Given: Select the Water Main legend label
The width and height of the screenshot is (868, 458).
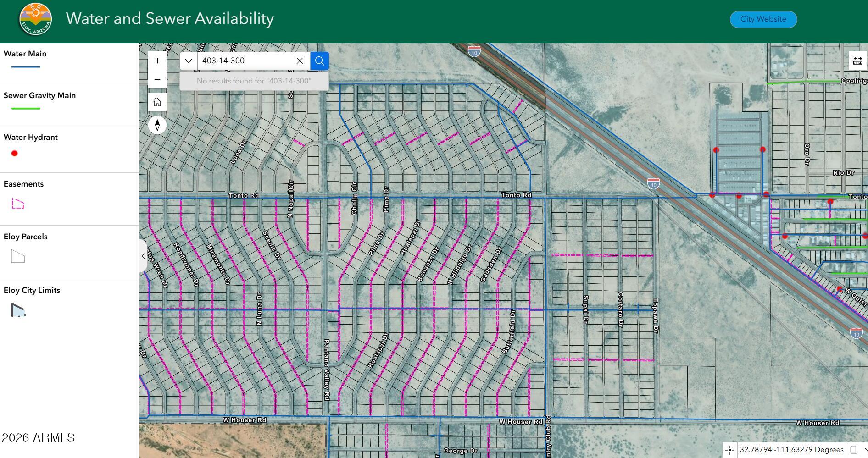Looking at the screenshot, I should [25, 54].
